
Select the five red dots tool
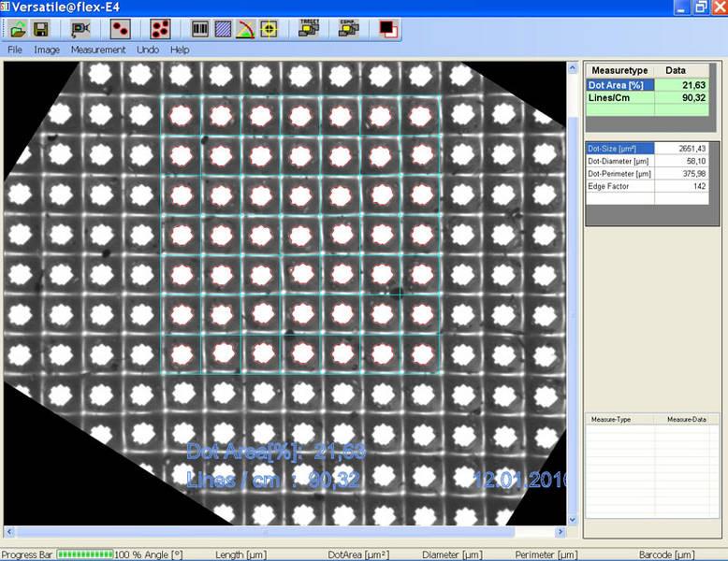(161, 29)
